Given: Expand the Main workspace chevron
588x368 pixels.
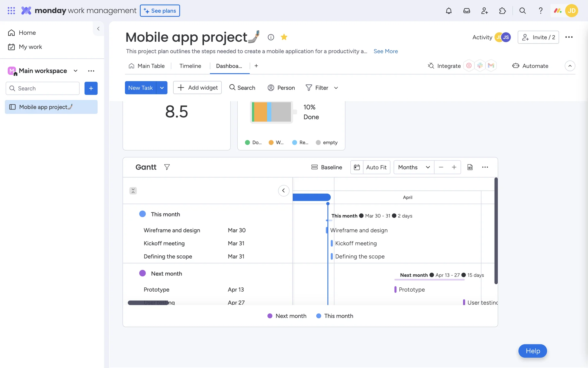Looking at the screenshot, I should [x=75, y=71].
